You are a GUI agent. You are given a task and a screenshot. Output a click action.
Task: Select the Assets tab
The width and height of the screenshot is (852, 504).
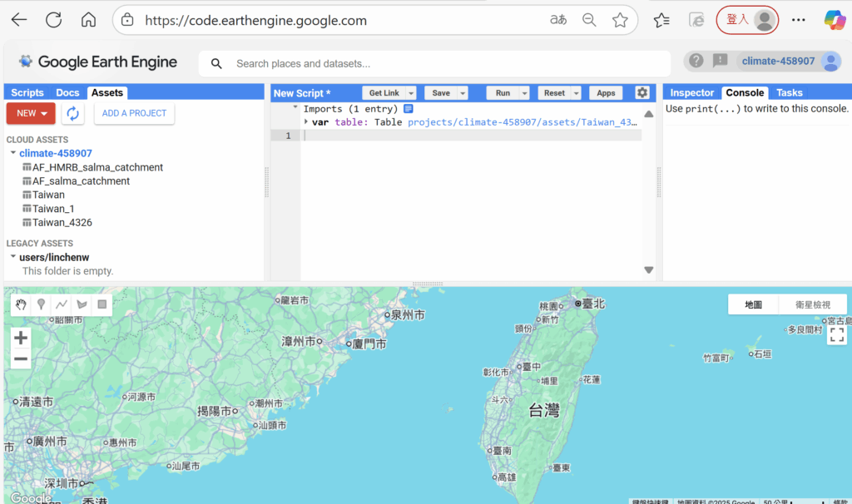(107, 93)
